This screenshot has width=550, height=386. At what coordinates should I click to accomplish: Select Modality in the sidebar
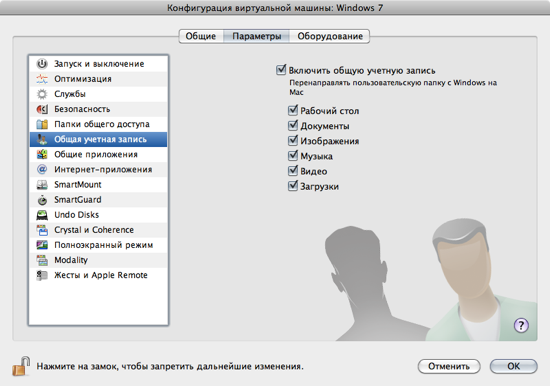[x=98, y=260]
